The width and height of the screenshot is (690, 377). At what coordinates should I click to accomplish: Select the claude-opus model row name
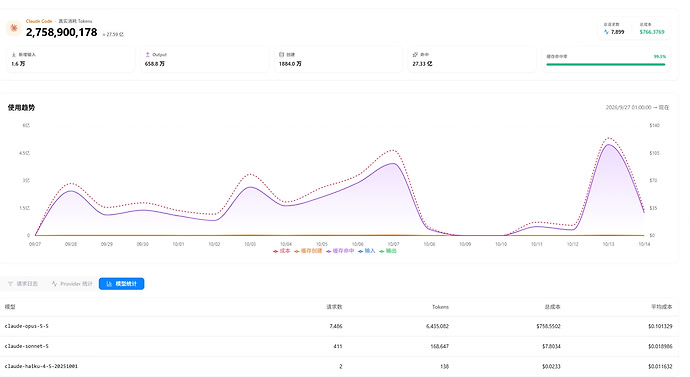point(26,326)
